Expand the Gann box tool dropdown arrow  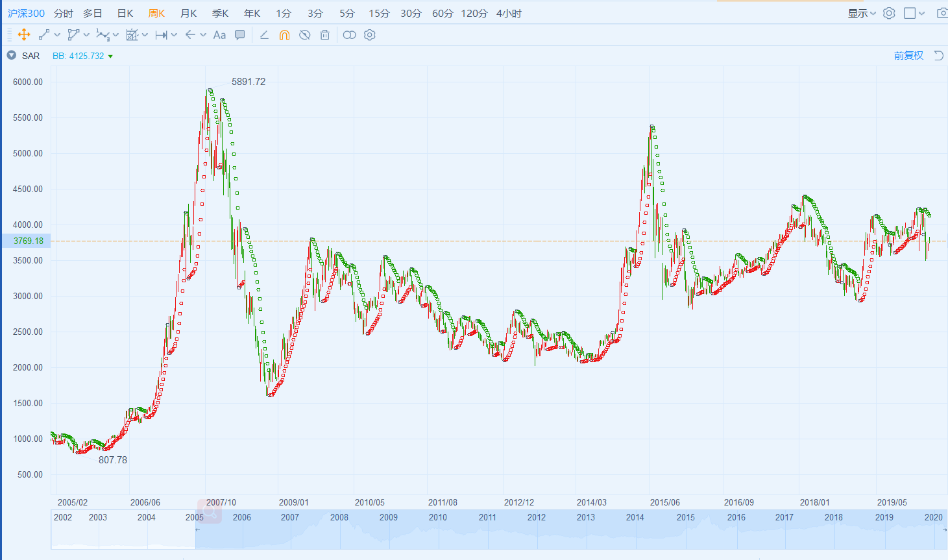(x=145, y=35)
